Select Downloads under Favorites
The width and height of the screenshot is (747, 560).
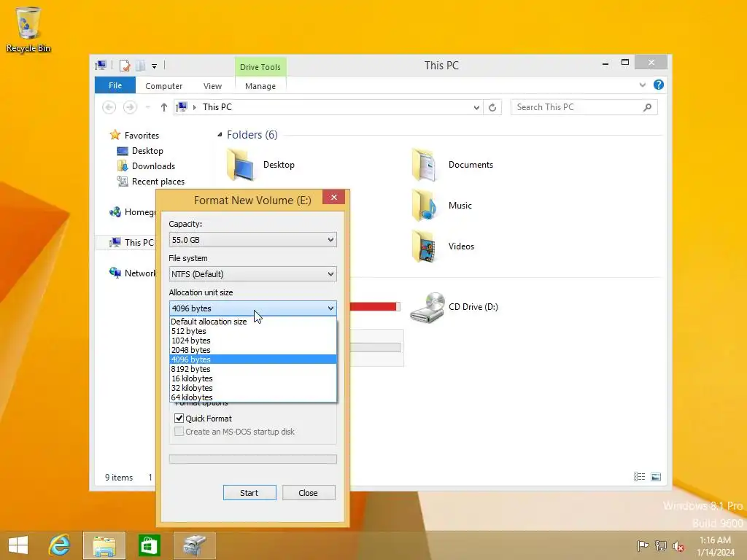point(153,166)
